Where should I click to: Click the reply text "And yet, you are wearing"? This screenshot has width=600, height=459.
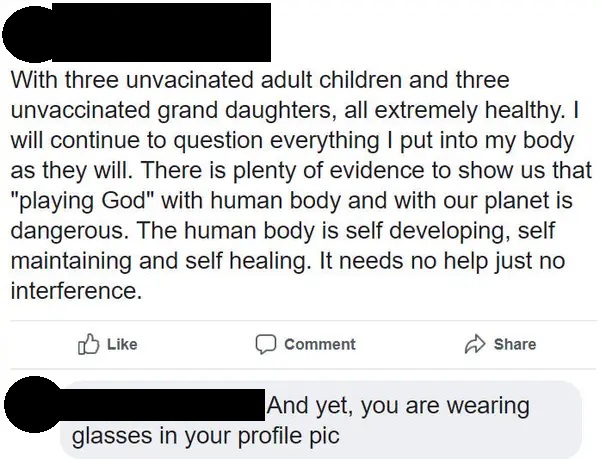point(398,407)
